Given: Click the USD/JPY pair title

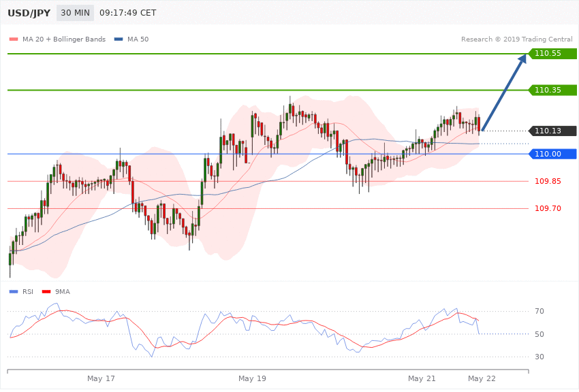Looking at the screenshot, I should point(29,13).
